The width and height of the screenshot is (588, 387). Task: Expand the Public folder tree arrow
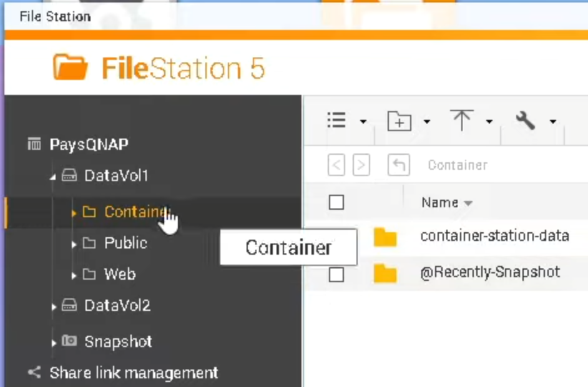point(74,244)
